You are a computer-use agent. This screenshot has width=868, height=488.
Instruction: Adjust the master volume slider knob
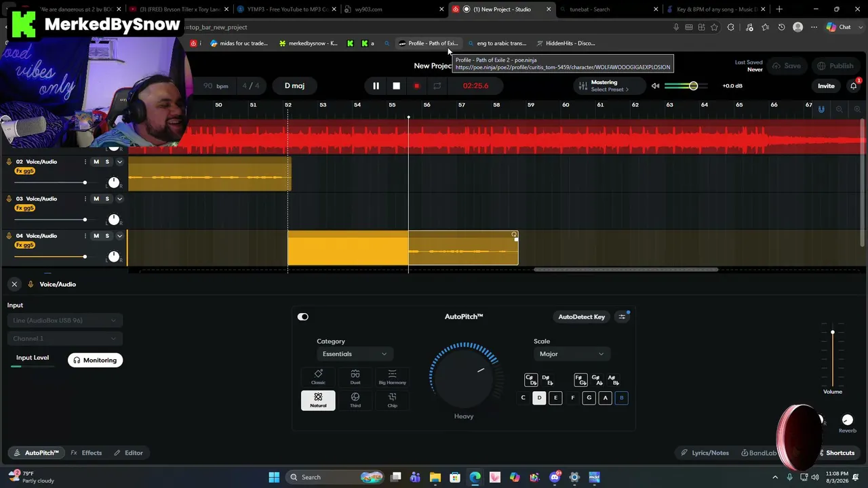click(693, 86)
